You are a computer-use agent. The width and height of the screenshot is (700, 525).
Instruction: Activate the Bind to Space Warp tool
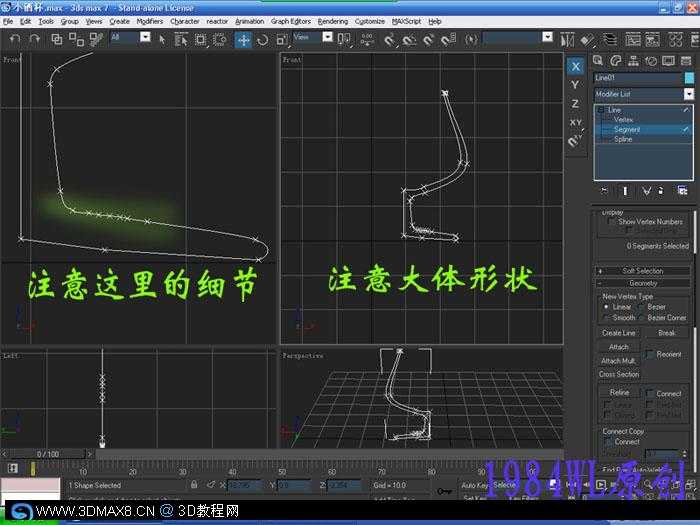96,39
